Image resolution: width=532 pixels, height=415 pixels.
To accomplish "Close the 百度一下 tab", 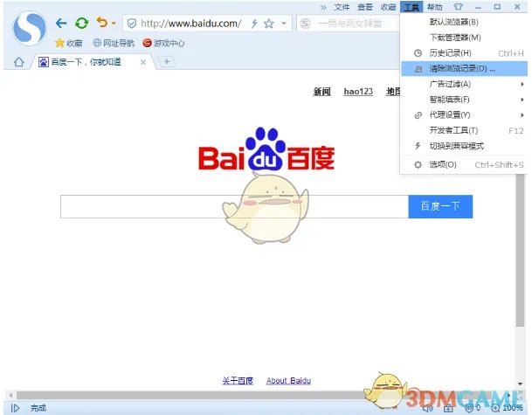I will pos(143,62).
